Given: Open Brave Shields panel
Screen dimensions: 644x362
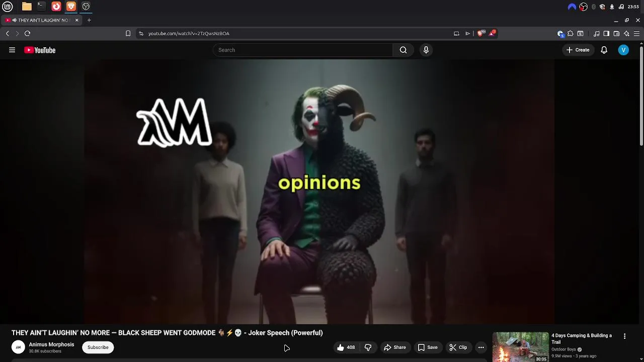Looking at the screenshot, I should coord(480,33).
